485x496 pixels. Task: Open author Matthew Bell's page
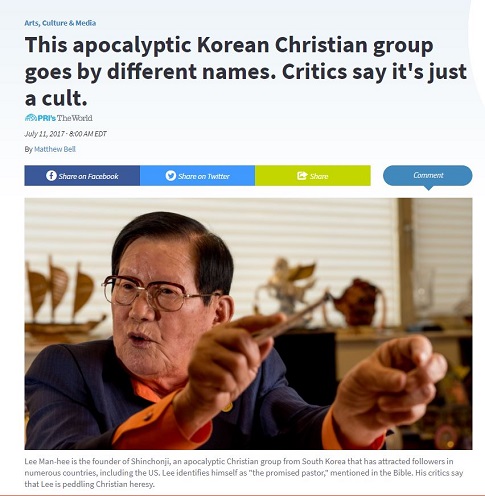tap(55, 149)
